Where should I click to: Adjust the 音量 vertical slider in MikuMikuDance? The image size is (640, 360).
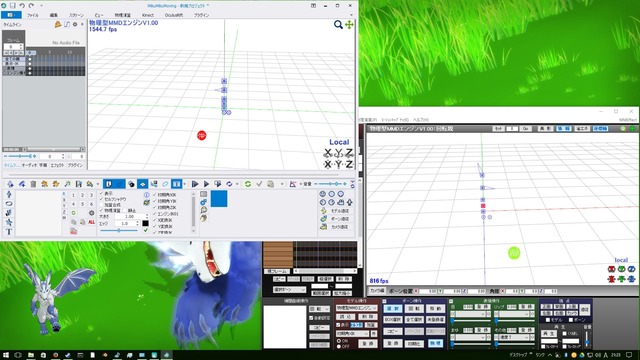point(587,340)
